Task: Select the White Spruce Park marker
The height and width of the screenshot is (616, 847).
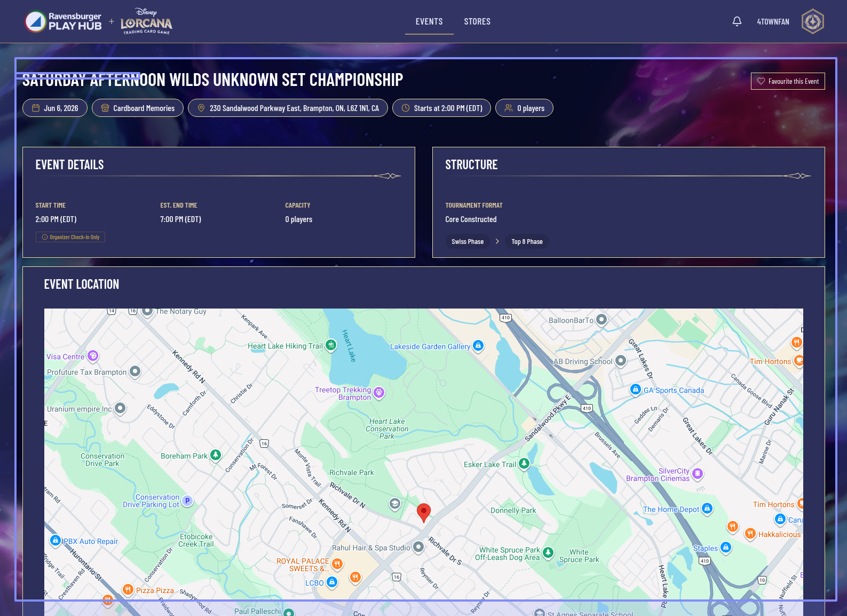Action: 548,553
